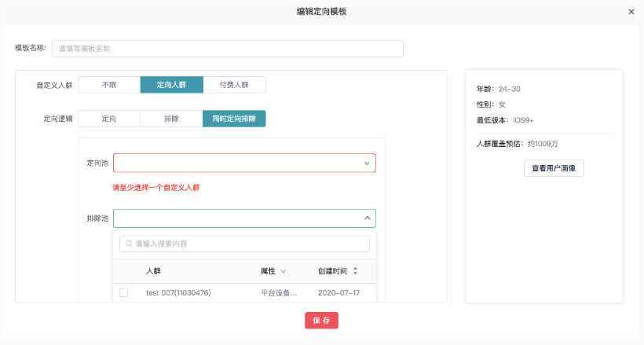This screenshot has width=644, height=345.
Task: Open the 定向池 dropdown
Action: [236, 163]
